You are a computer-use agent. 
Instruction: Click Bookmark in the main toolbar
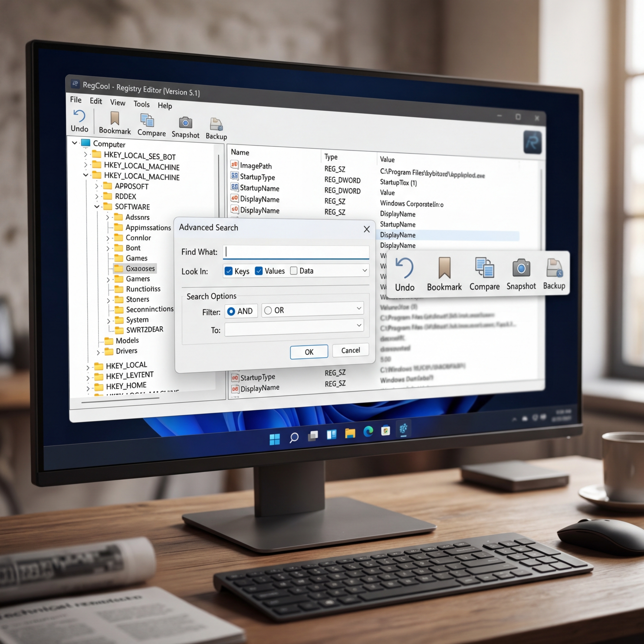click(x=115, y=123)
